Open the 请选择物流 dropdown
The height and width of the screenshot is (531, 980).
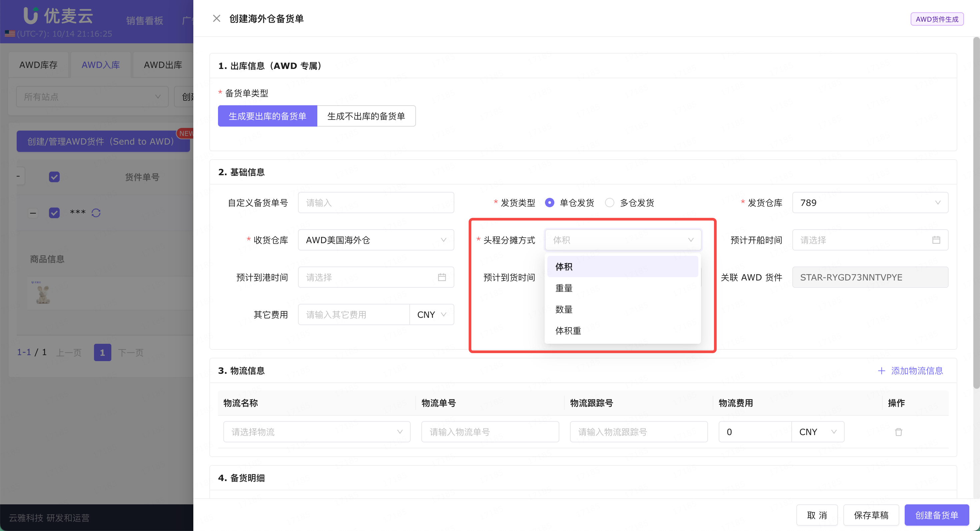pos(317,432)
